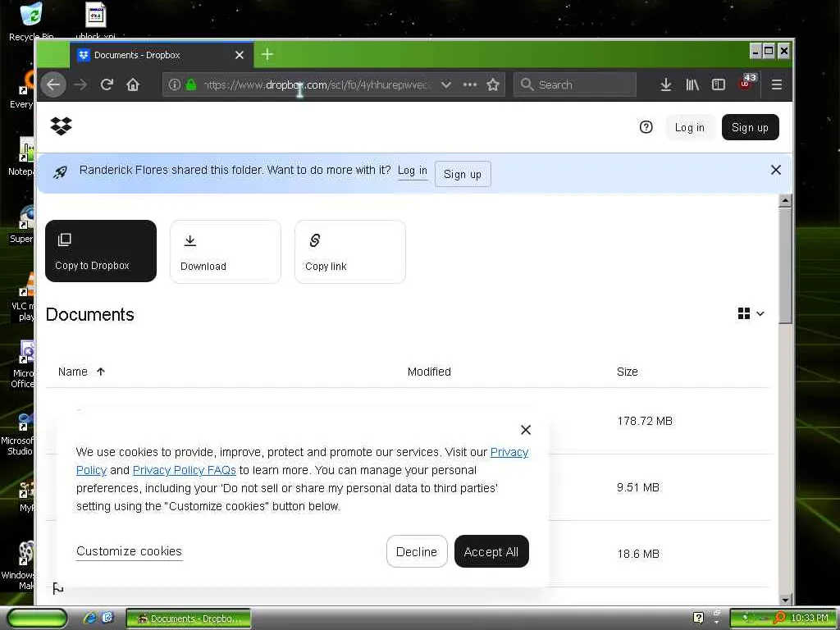
Task: Close the cookie consent dialog
Action: pyautogui.click(x=526, y=430)
